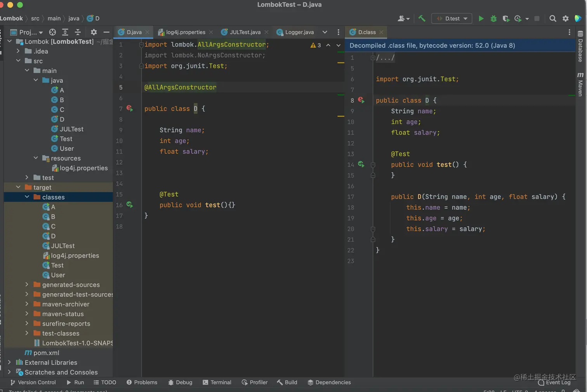Go to previous highlighted problem arrow

tap(328, 45)
